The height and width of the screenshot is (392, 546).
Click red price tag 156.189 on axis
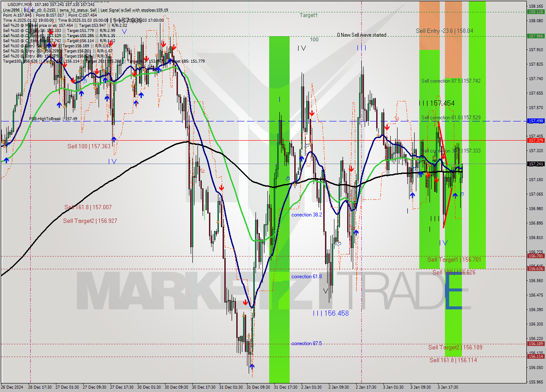(536, 344)
